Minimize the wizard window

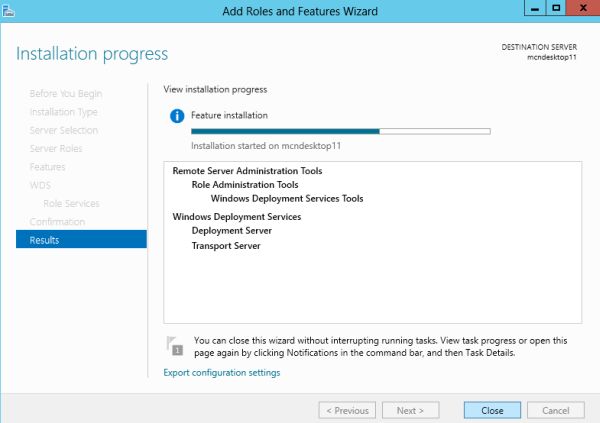535,8
